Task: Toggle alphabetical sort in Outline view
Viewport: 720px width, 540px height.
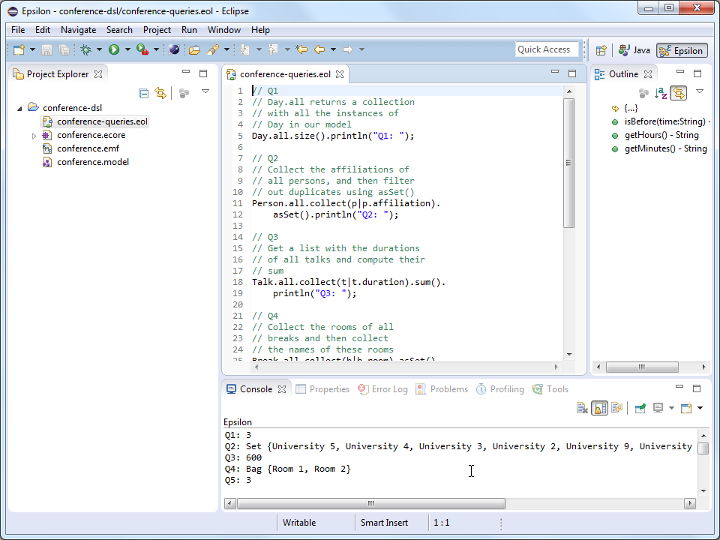Action: 661,93
